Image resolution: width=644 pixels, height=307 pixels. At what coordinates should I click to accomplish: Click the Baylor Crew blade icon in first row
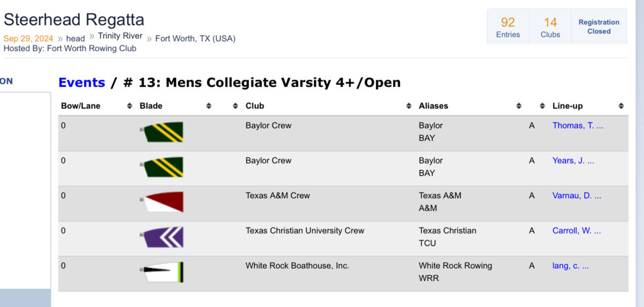click(162, 132)
